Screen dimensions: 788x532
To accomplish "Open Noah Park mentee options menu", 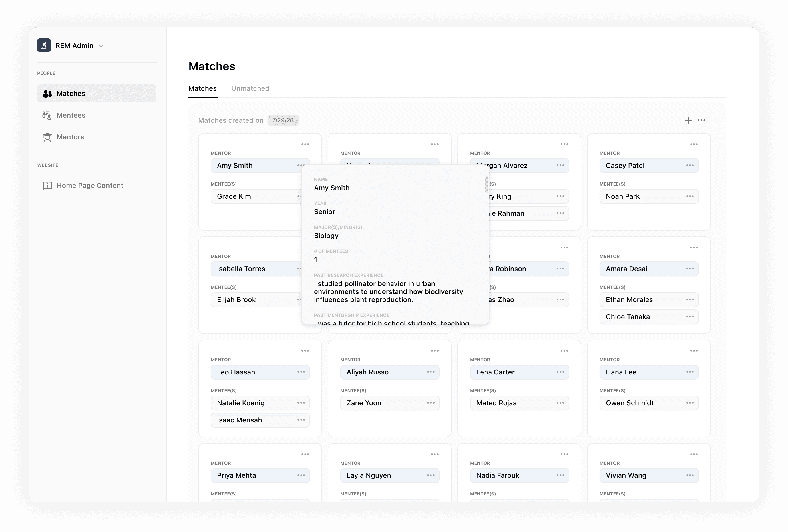I will pyautogui.click(x=690, y=196).
